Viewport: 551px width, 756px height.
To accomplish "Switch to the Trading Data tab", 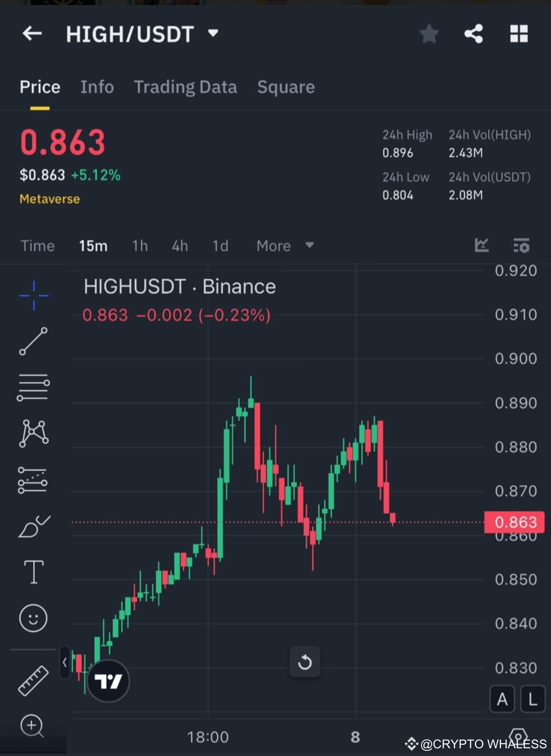I will (185, 87).
